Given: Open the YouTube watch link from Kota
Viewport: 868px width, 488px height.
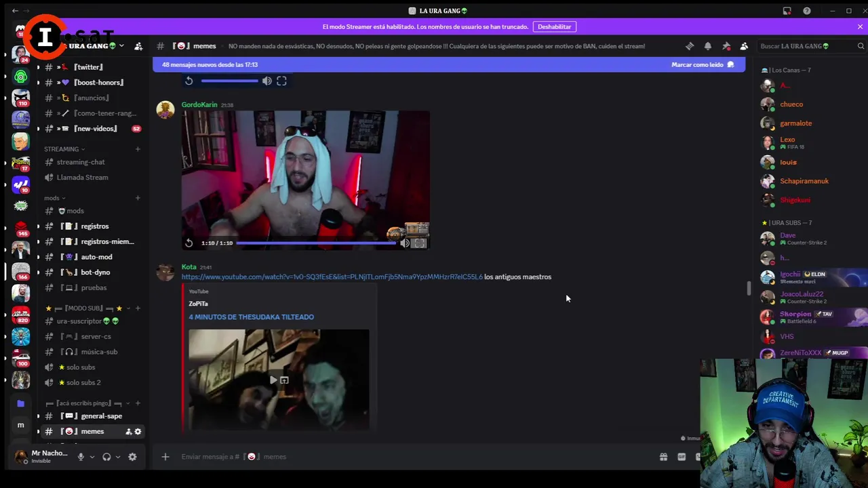Looking at the screenshot, I should tap(332, 277).
